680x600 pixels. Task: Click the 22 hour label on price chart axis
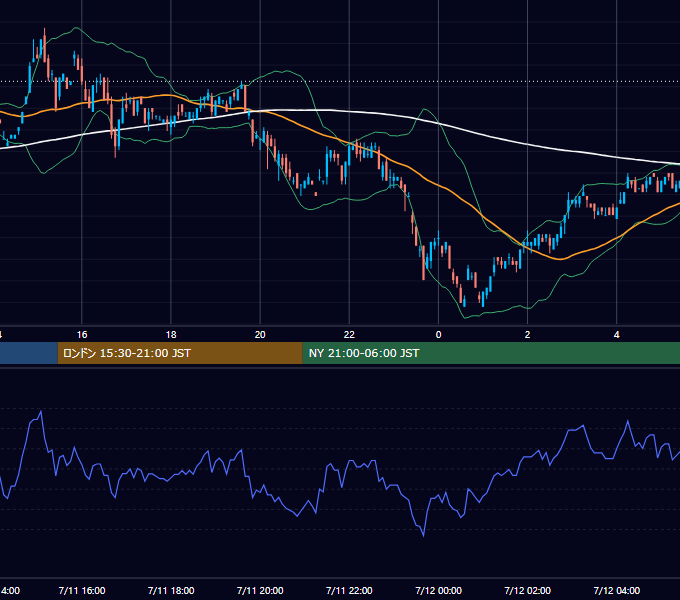pos(349,335)
